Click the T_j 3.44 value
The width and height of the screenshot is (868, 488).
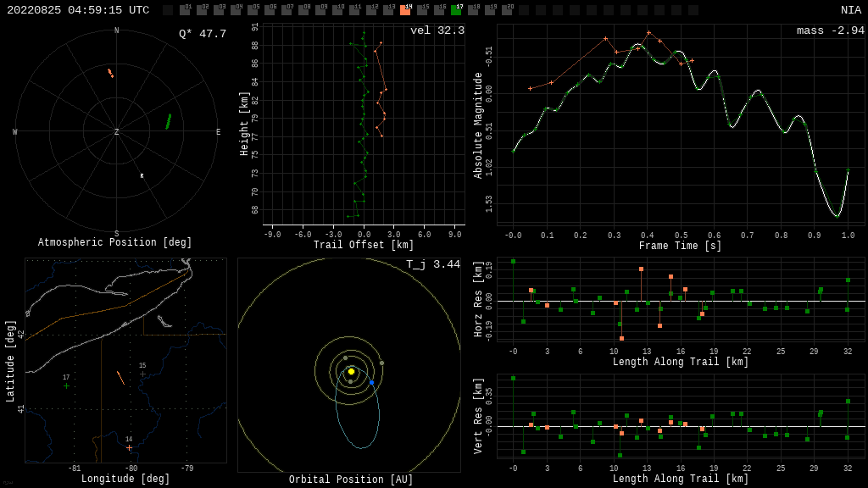(x=433, y=264)
